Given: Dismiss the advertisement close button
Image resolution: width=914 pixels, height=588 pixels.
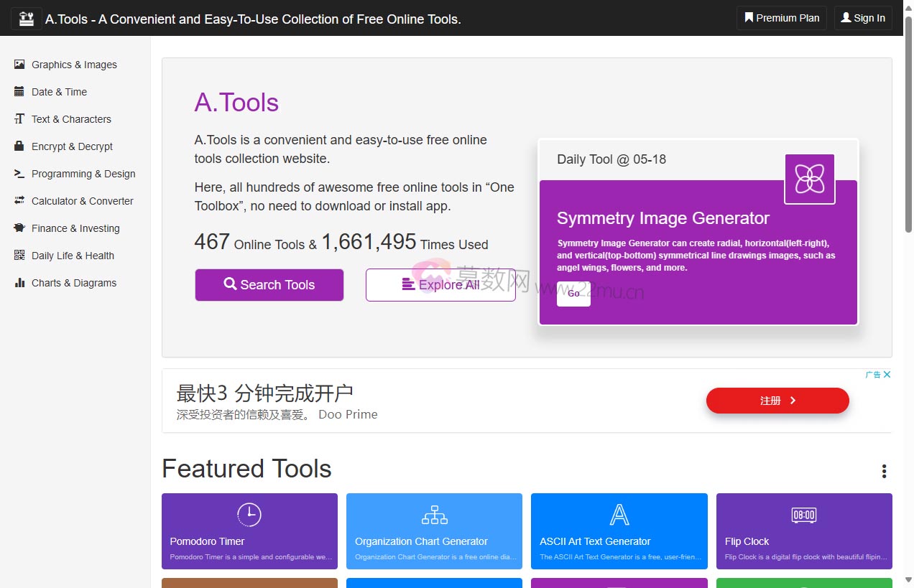Looking at the screenshot, I should point(887,374).
